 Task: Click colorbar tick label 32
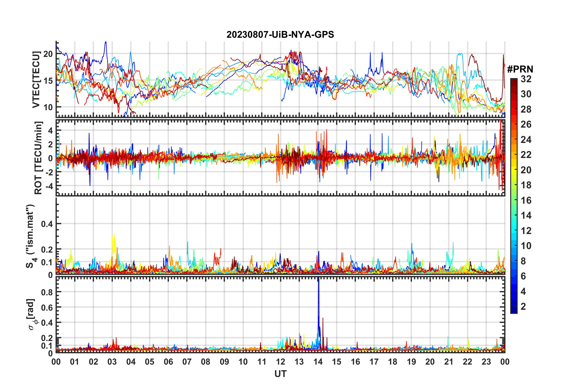pos(526,79)
